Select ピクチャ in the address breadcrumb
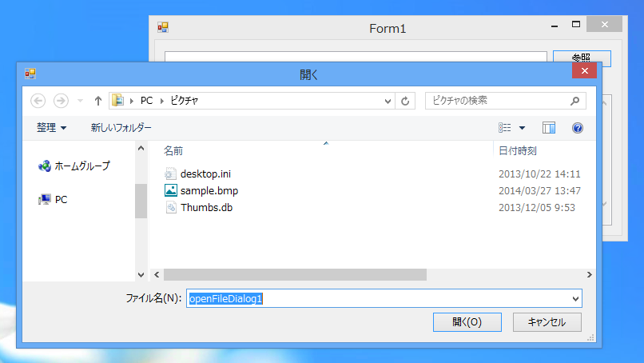 click(184, 101)
